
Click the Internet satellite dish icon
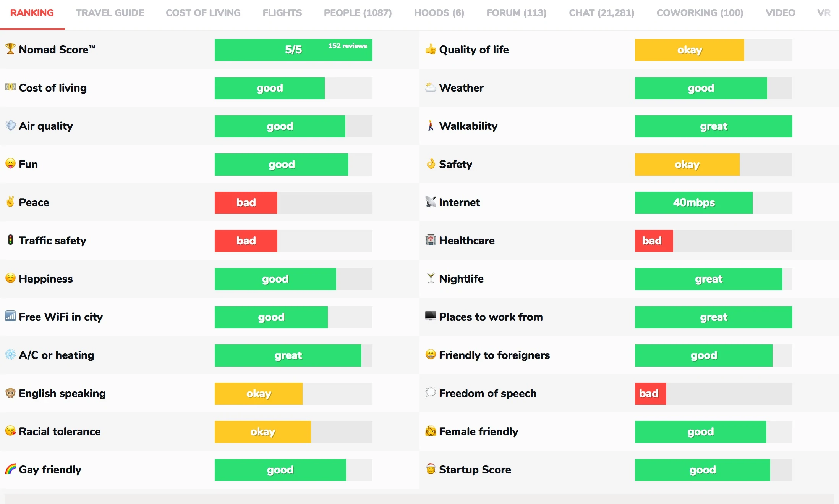431,202
